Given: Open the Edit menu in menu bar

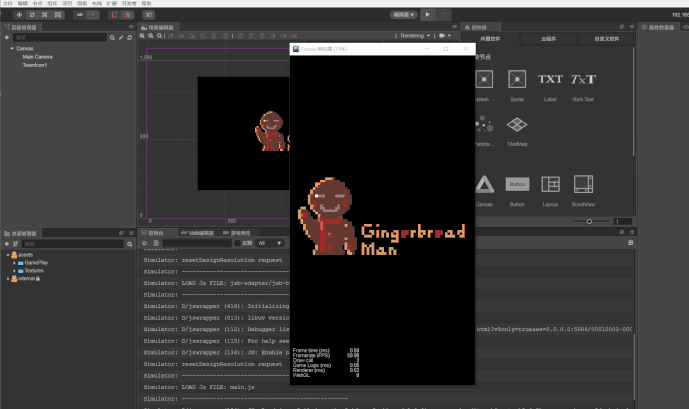Looking at the screenshot, I should tap(22, 3).
